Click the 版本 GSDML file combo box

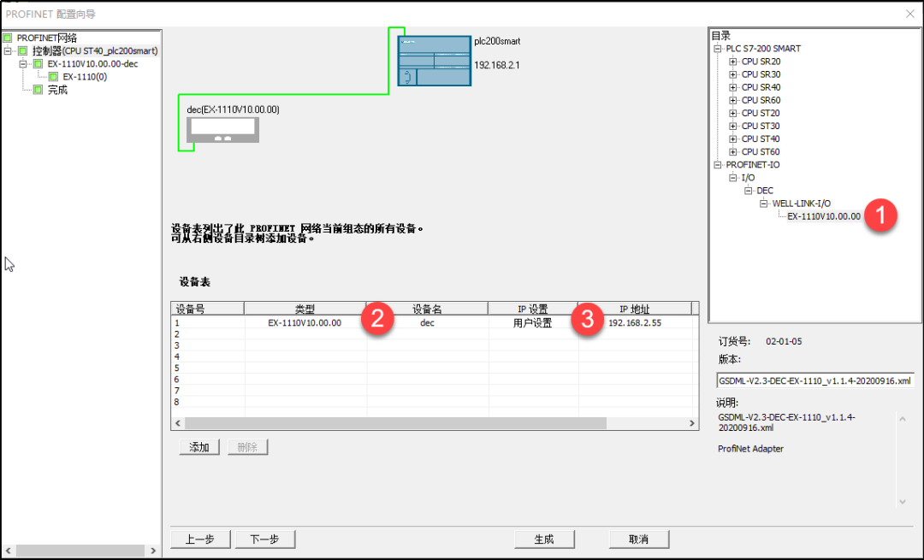[x=815, y=381]
